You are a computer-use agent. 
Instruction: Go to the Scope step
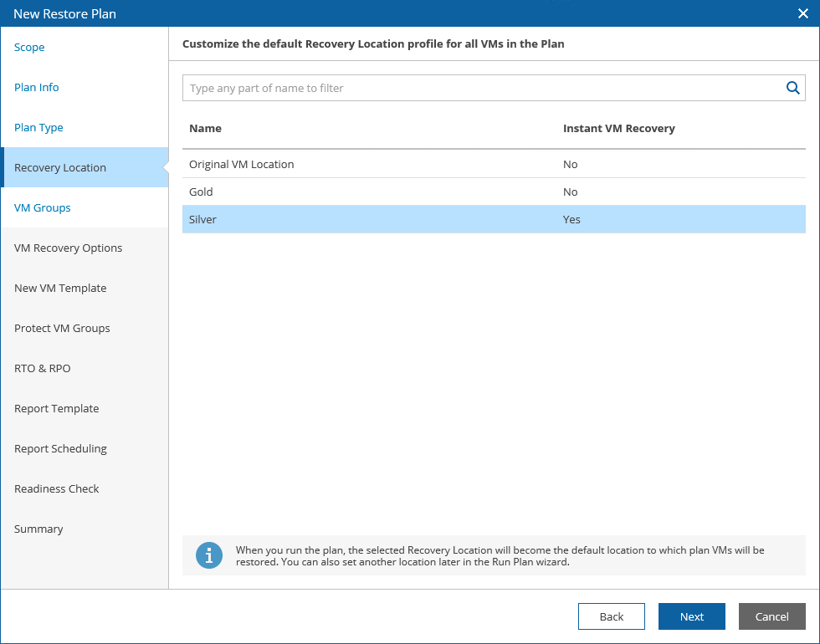pyautogui.click(x=29, y=48)
